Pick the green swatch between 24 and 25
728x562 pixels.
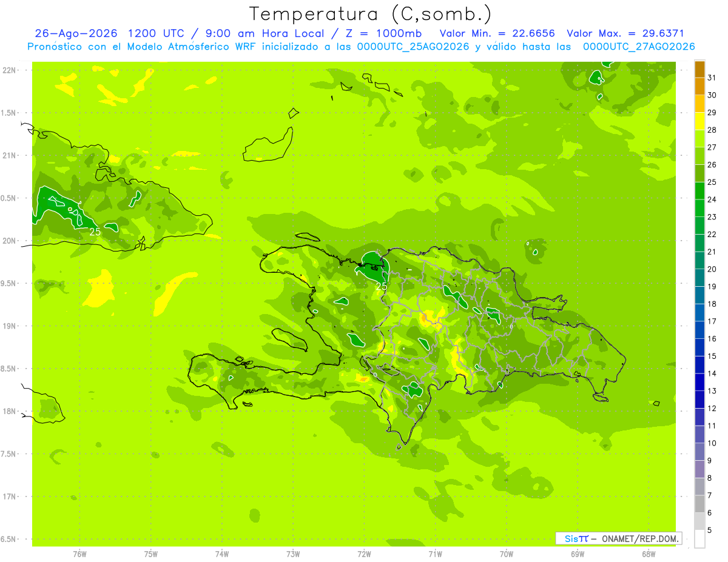699,191
